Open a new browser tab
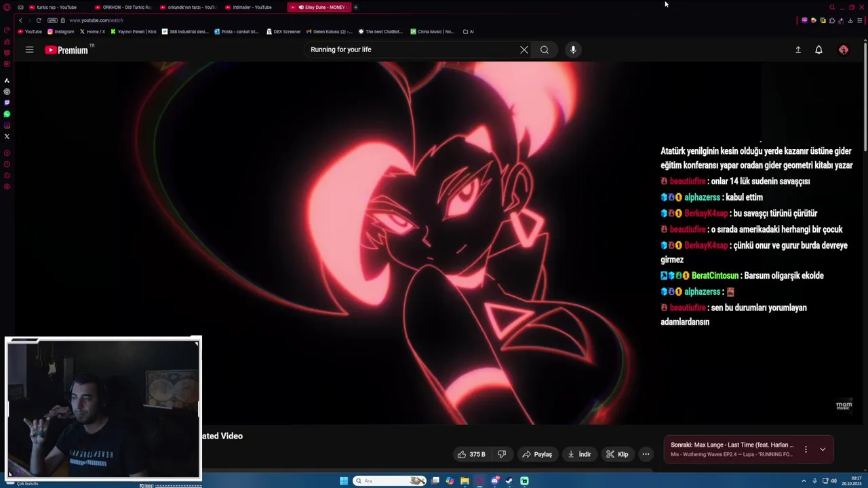This screenshot has height=488, width=868. (355, 7)
